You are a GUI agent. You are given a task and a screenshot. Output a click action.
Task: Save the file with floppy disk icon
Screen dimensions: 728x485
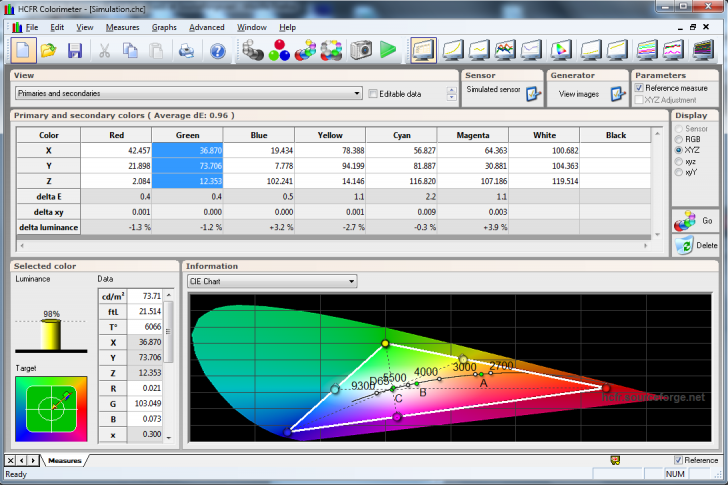click(x=74, y=49)
